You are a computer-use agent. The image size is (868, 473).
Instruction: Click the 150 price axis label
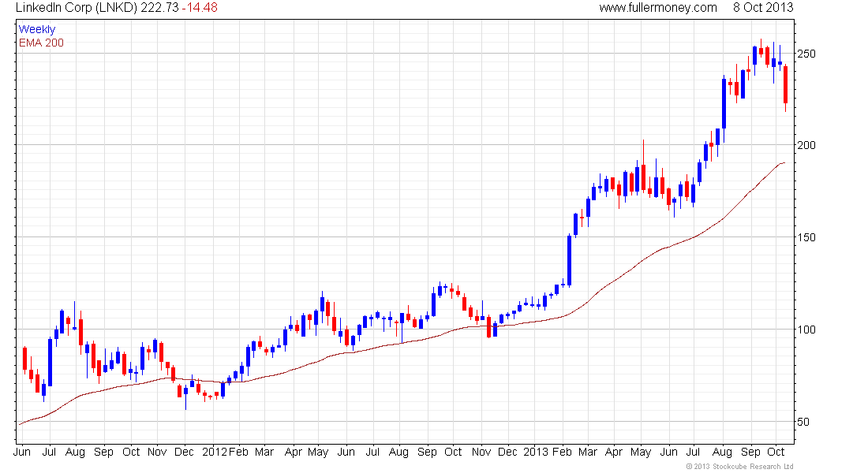(806, 237)
